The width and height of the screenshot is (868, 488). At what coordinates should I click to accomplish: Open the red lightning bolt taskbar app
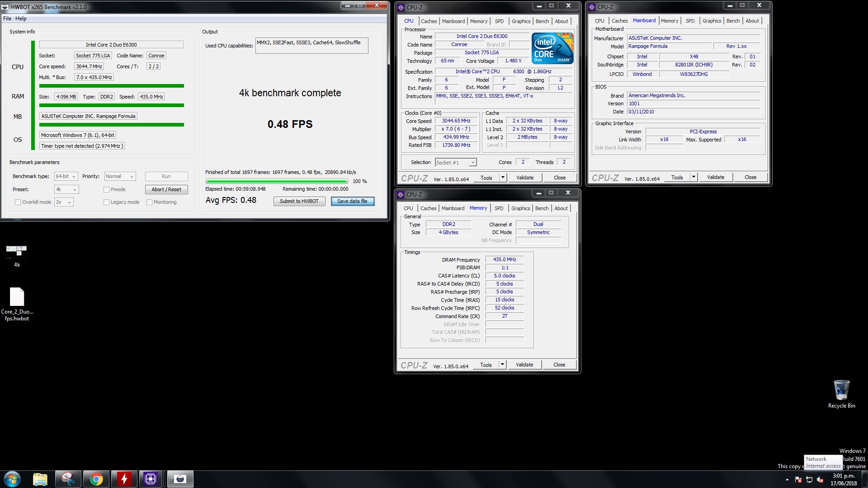tap(124, 479)
